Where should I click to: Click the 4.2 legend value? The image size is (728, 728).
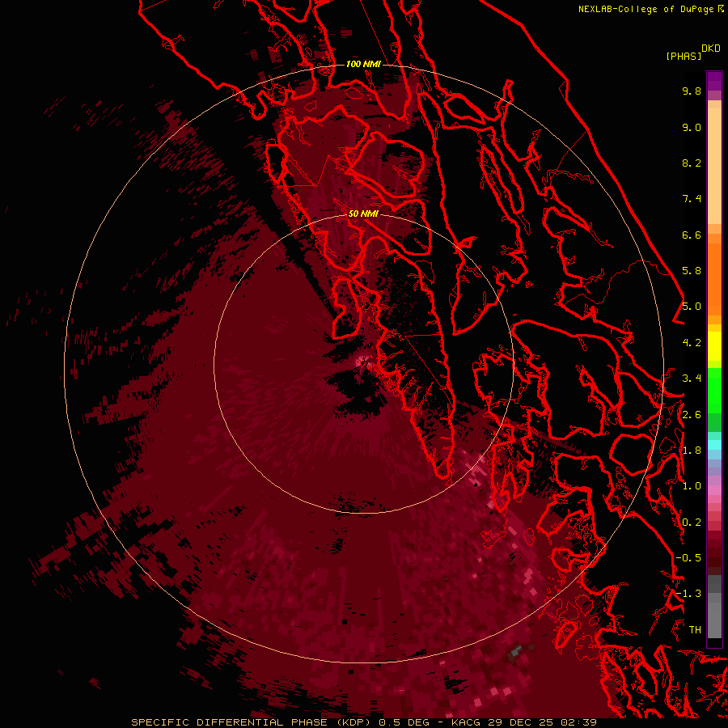pos(692,343)
